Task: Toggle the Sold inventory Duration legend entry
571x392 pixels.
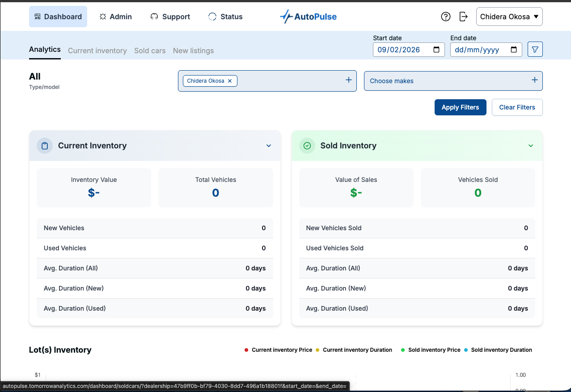Action: (498, 350)
